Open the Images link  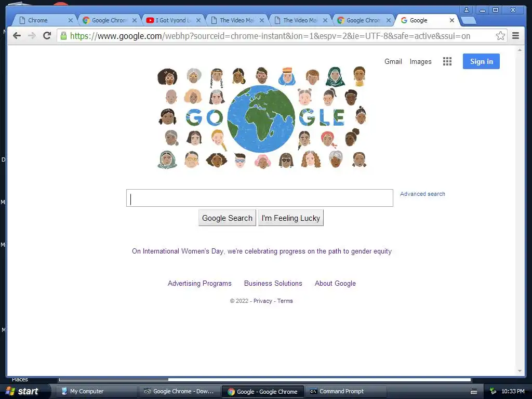420,61
